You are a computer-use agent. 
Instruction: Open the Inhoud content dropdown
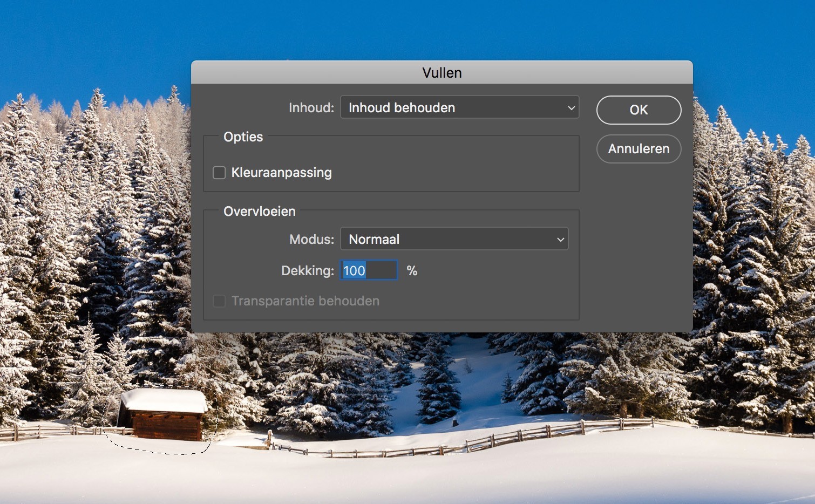point(459,107)
